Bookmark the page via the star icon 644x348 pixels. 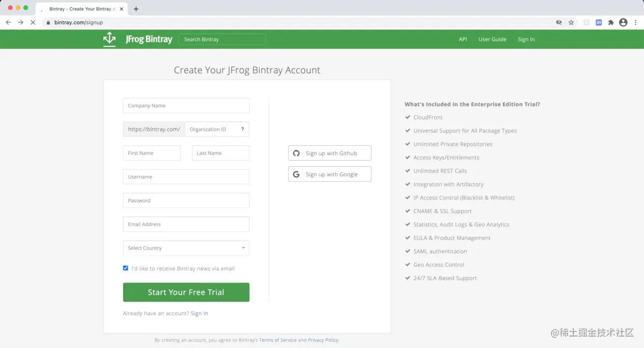571,22
